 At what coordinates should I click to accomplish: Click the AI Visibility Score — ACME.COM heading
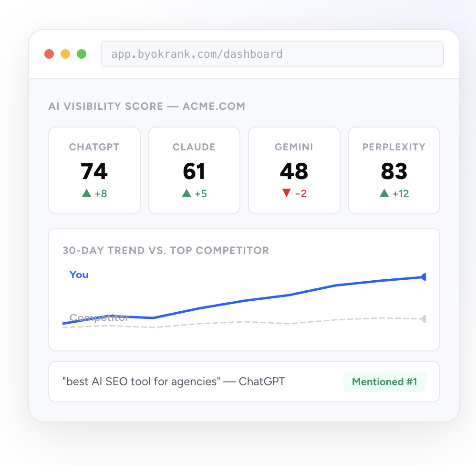[x=147, y=106]
